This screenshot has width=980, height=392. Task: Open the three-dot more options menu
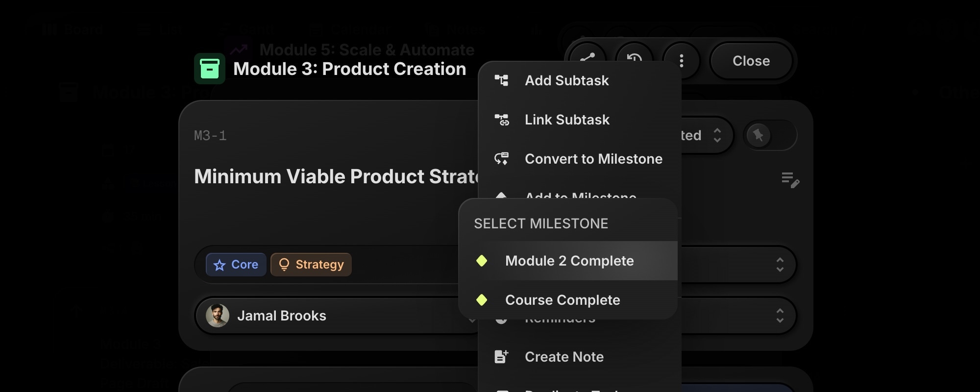click(x=681, y=61)
